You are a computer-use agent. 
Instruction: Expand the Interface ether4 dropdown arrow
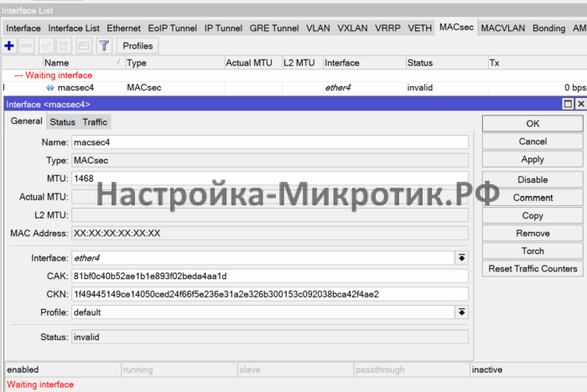coord(461,258)
